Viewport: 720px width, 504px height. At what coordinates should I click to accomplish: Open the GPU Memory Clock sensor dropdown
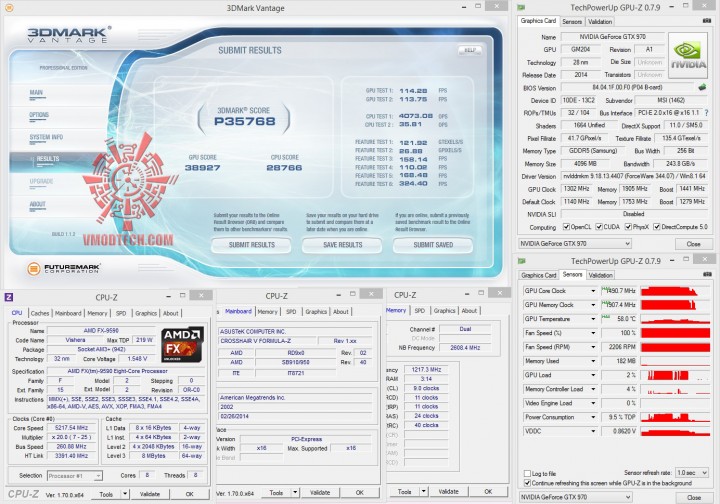[593, 305]
